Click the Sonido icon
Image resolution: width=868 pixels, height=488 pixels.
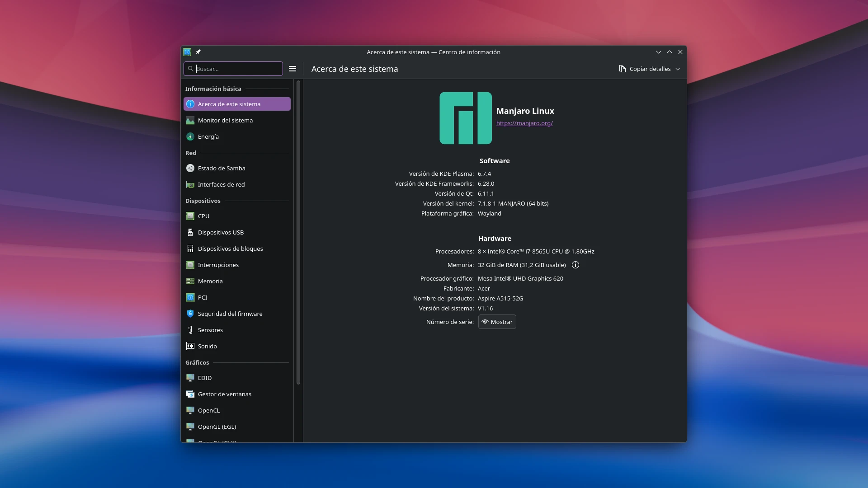190,346
